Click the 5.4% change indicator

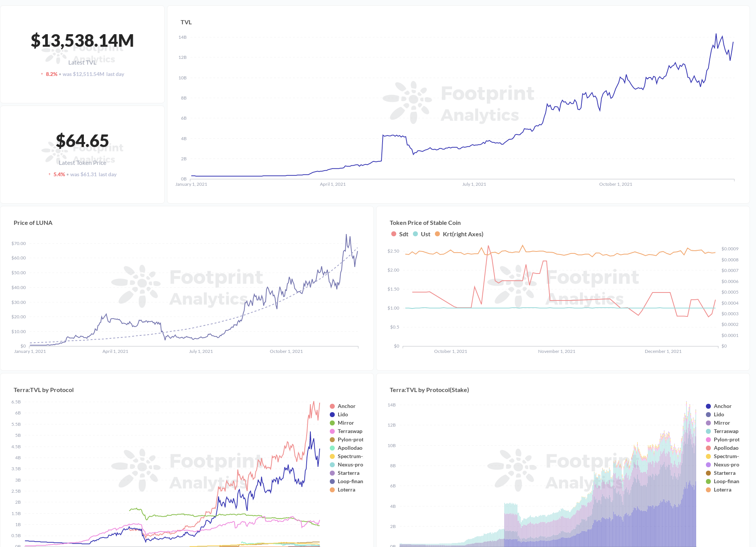[x=58, y=174]
